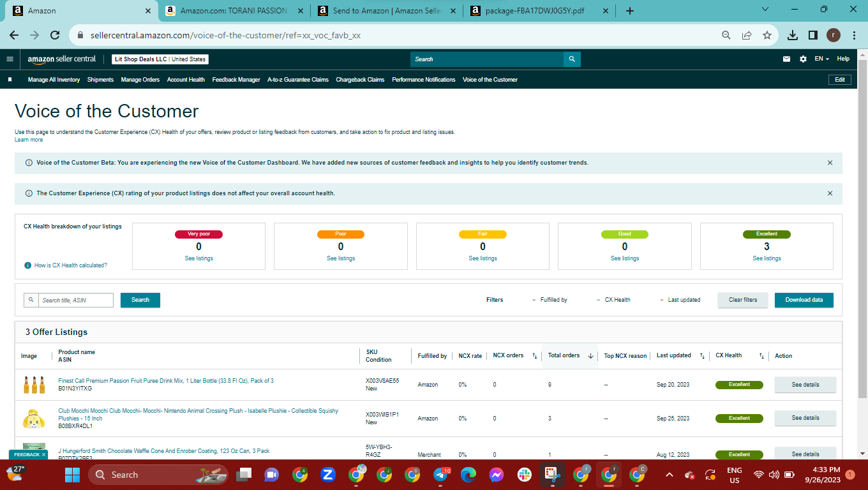Open the Windows Start menu

click(73, 475)
